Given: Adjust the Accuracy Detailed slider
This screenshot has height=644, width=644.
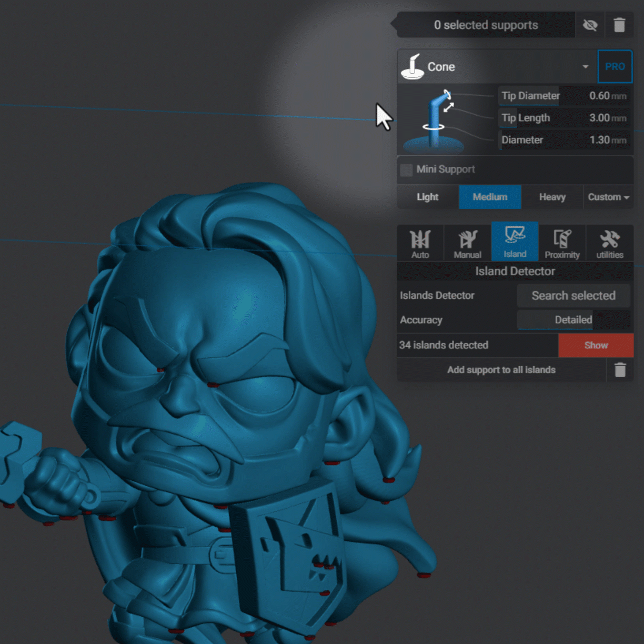Looking at the screenshot, I should (x=573, y=320).
